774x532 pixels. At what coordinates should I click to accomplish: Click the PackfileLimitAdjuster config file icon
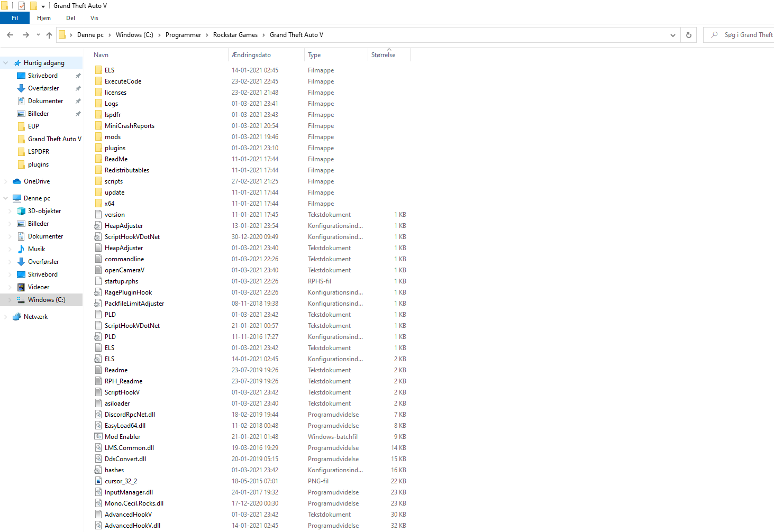(98, 304)
